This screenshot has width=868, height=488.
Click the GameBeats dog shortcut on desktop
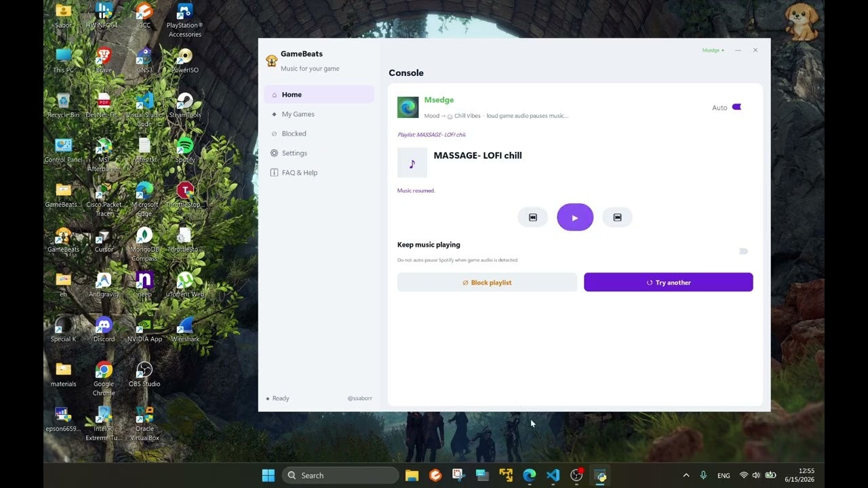63,240
